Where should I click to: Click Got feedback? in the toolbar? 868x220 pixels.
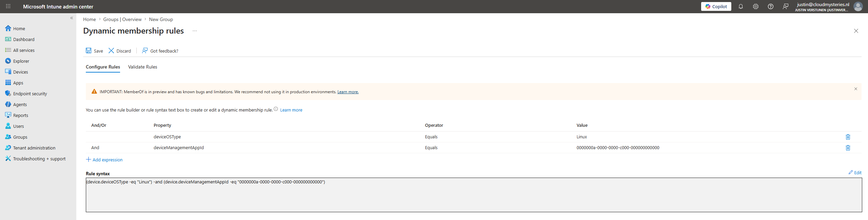click(x=160, y=51)
